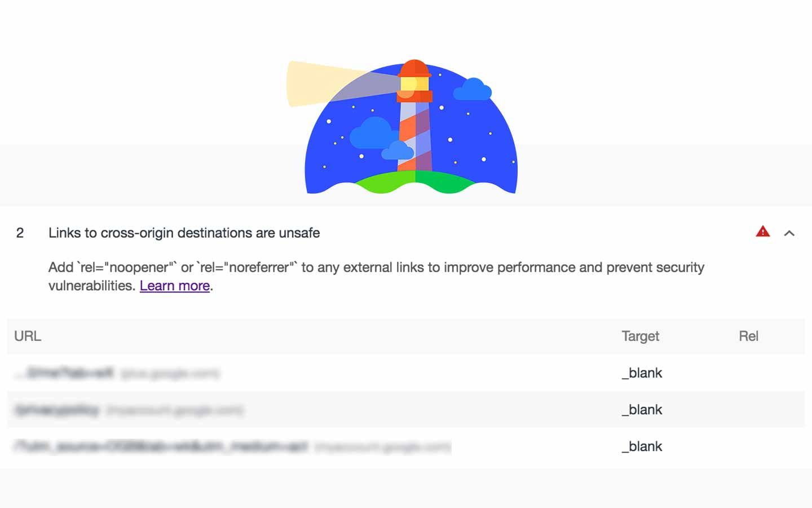Image resolution: width=812 pixels, height=508 pixels.
Task: Click the audit number 2
Action: pos(20,233)
